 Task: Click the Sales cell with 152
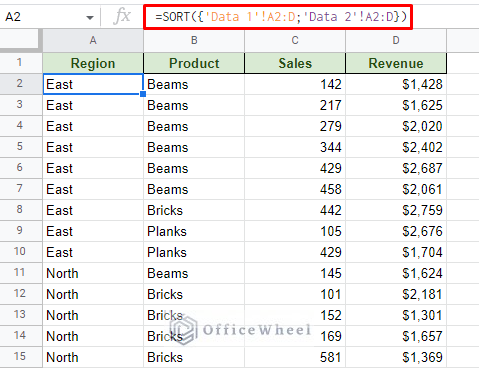pos(295,315)
